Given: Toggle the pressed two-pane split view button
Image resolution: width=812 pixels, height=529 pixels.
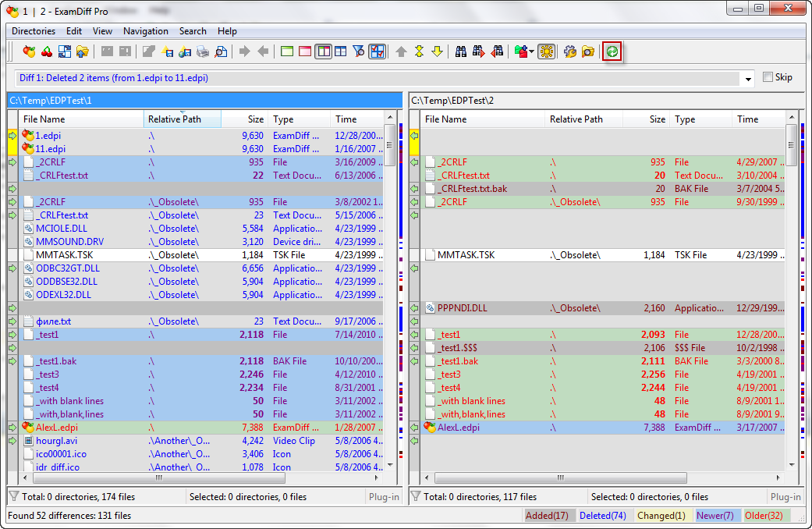Looking at the screenshot, I should 323,51.
